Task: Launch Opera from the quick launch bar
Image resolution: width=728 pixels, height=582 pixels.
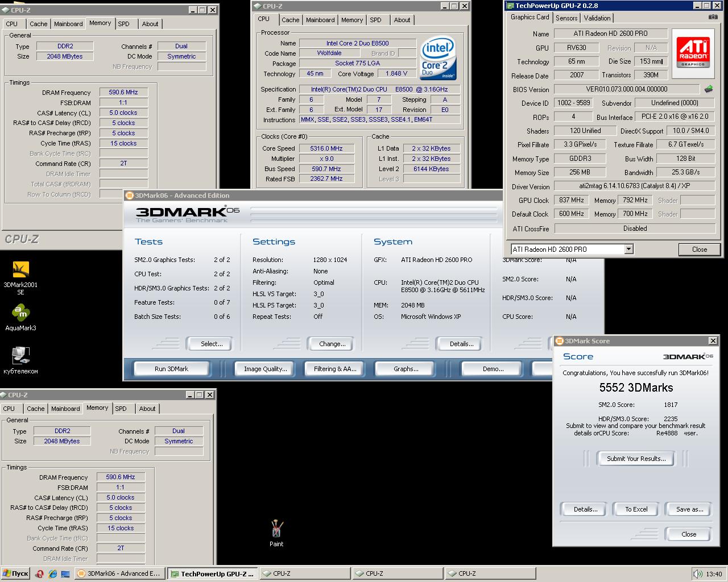Action: [39, 574]
